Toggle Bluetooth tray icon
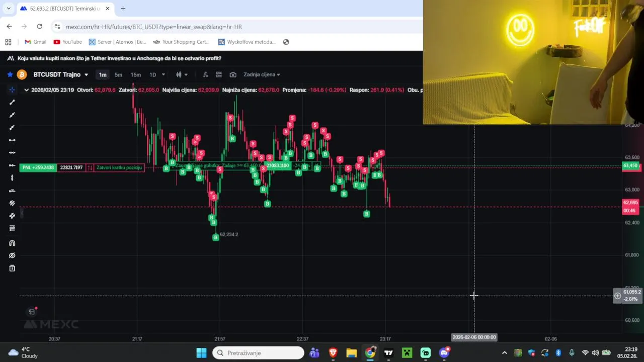Viewport: 644px width, 362px height. pyautogui.click(x=558, y=353)
